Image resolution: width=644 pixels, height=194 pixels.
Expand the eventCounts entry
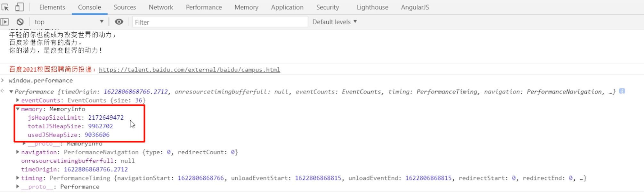tap(18, 100)
